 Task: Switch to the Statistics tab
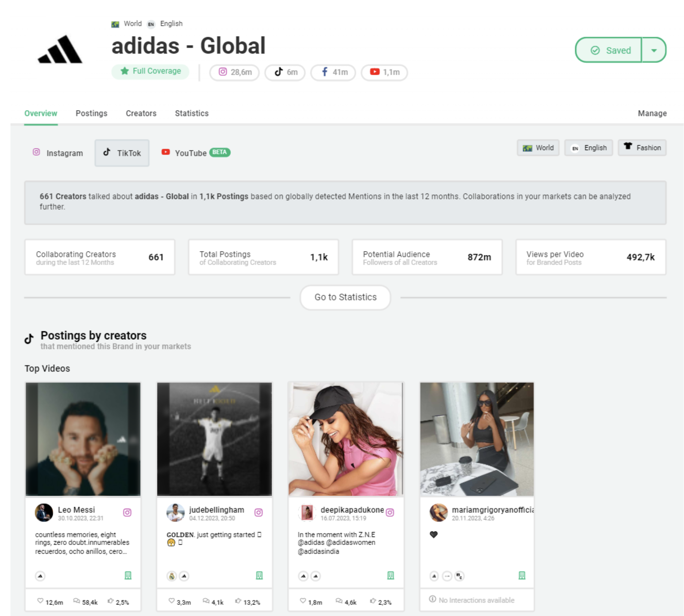point(191,113)
